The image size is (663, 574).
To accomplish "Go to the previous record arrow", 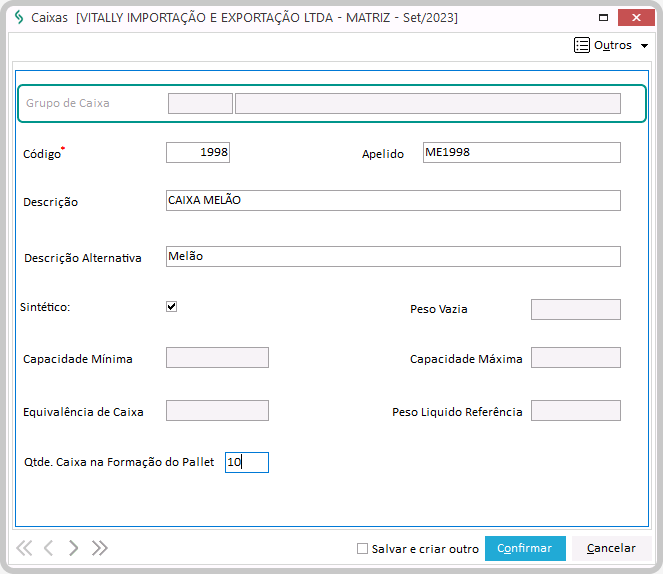I will [x=49, y=548].
